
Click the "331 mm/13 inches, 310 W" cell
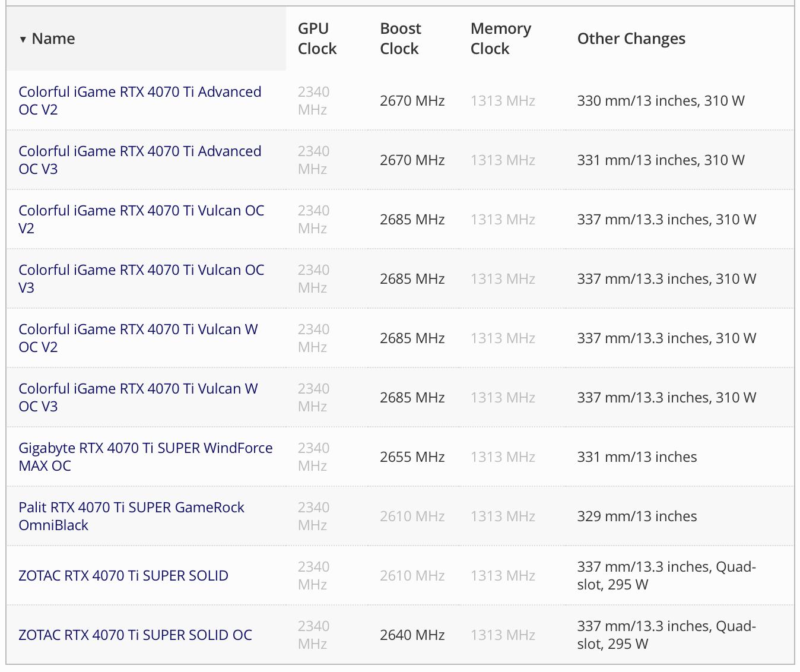pyautogui.click(x=661, y=160)
